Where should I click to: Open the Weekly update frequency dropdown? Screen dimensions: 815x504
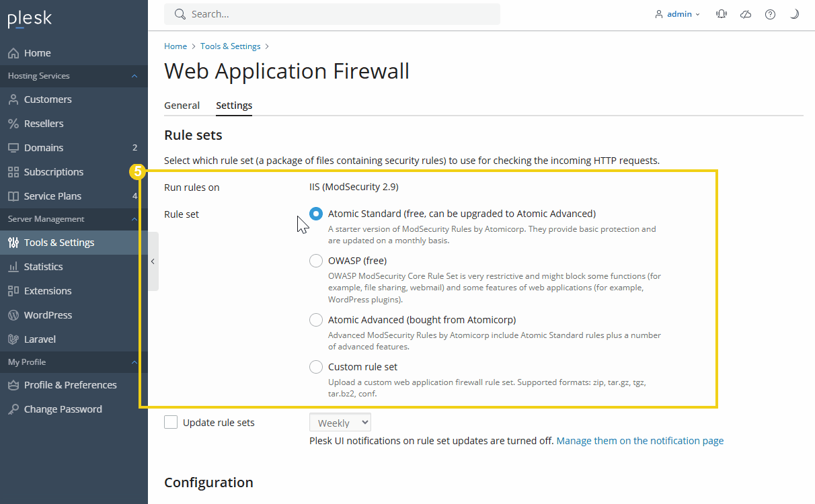[340, 423]
